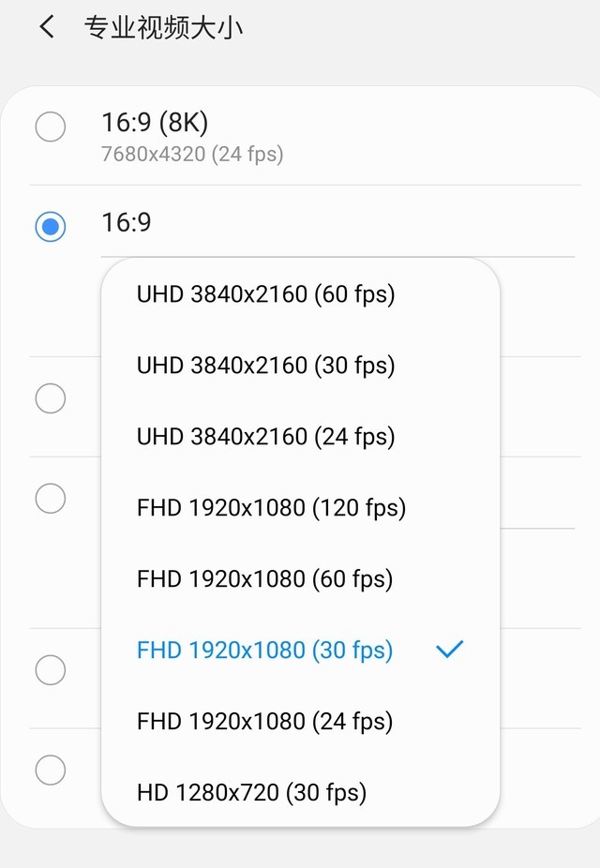
Task: Pick UHD 3840x2160 (24 fps) option
Action: coord(265,437)
